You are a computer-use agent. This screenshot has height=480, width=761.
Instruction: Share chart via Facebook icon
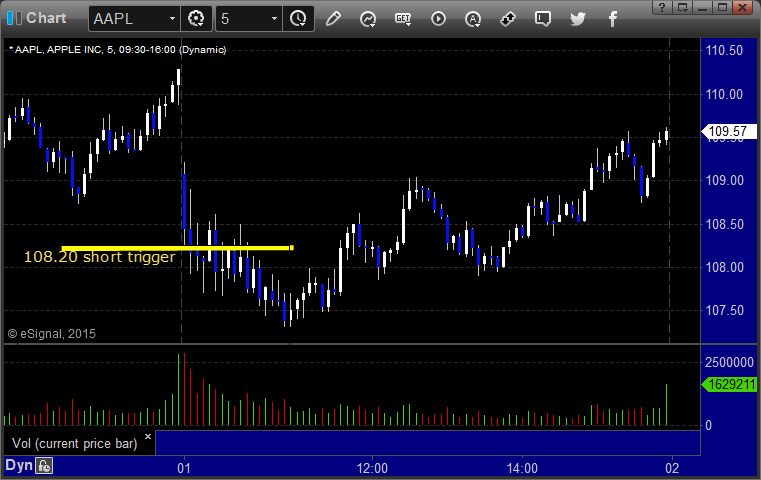click(613, 19)
